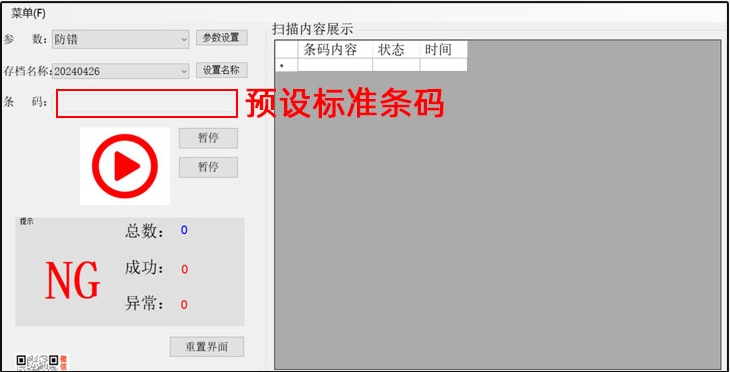Image resolution: width=730 pixels, height=372 pixels.
Task: Click the orange 微信 badge beside QR code
Action: click(x=64, y=362)
